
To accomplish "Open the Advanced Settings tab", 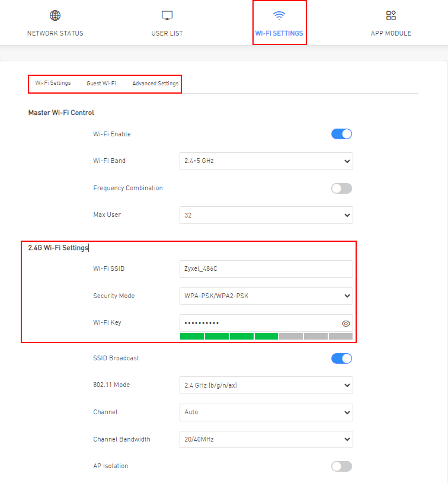I will pos(155,84).
